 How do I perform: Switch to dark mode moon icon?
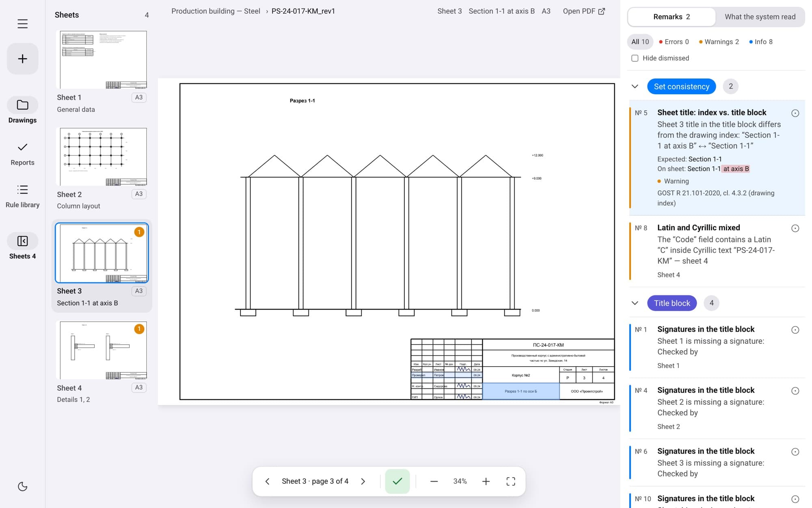pyautogui.click(x=23, y=486)
